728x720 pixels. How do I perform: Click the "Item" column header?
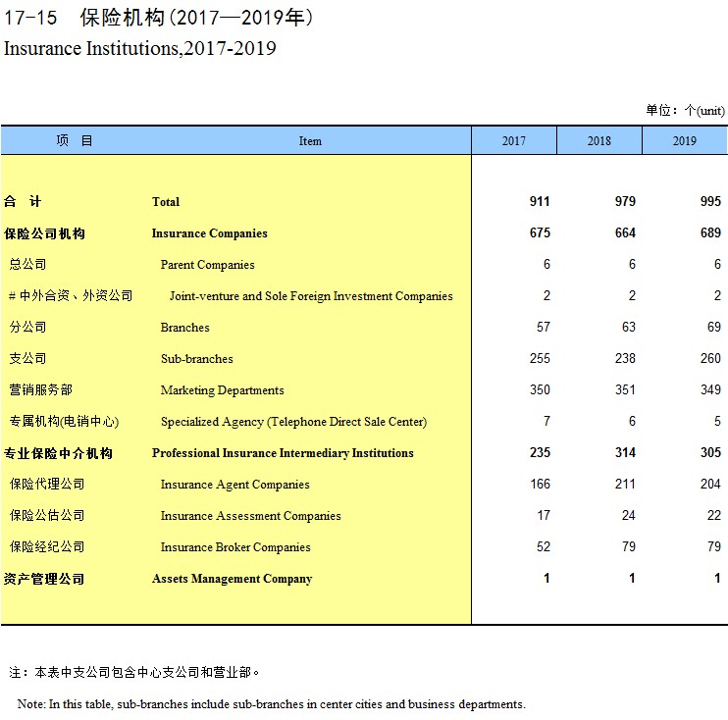point(310,140)
